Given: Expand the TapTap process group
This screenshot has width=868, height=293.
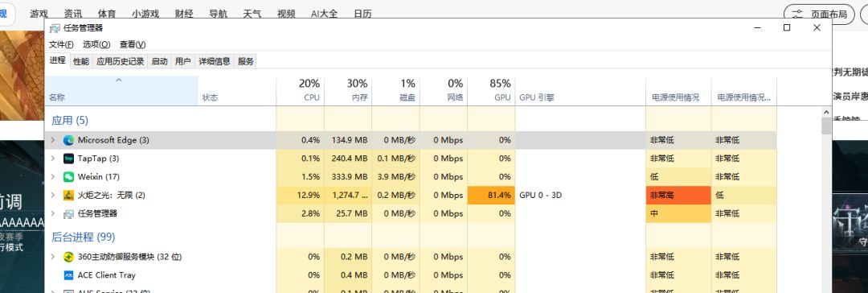Looking at the screenshot, I should [53, 159].
